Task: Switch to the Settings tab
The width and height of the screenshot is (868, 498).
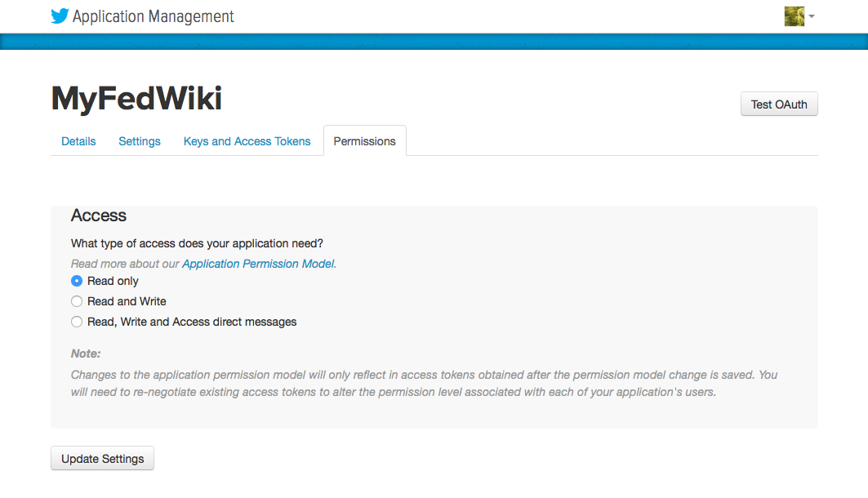Action: pyautogui.click(x=140, y=141)
